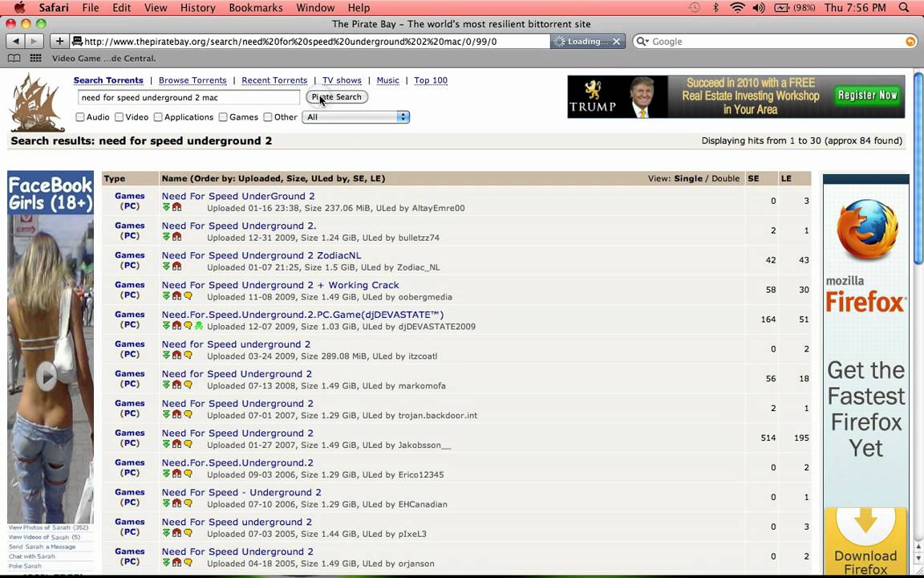
Task: Open Help menu in menu bar
Action: pos(359,8)
